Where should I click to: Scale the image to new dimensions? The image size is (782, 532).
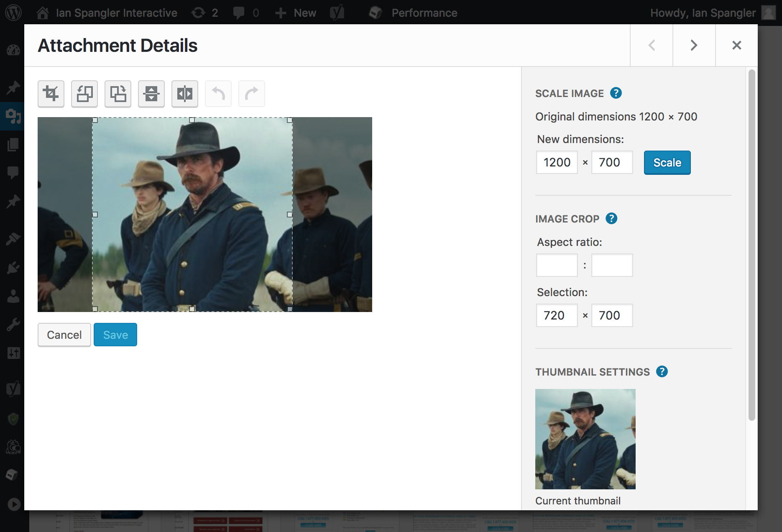[x=667, y=162]
